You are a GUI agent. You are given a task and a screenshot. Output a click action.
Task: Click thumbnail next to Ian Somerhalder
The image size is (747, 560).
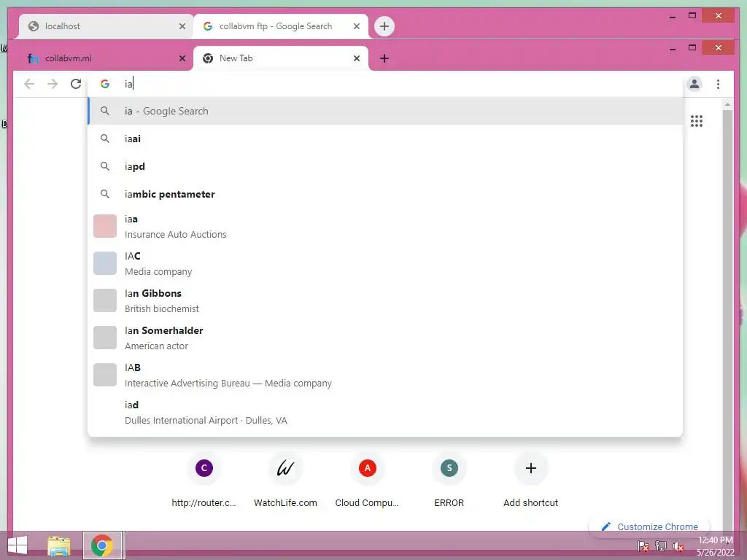coord(105,338)
